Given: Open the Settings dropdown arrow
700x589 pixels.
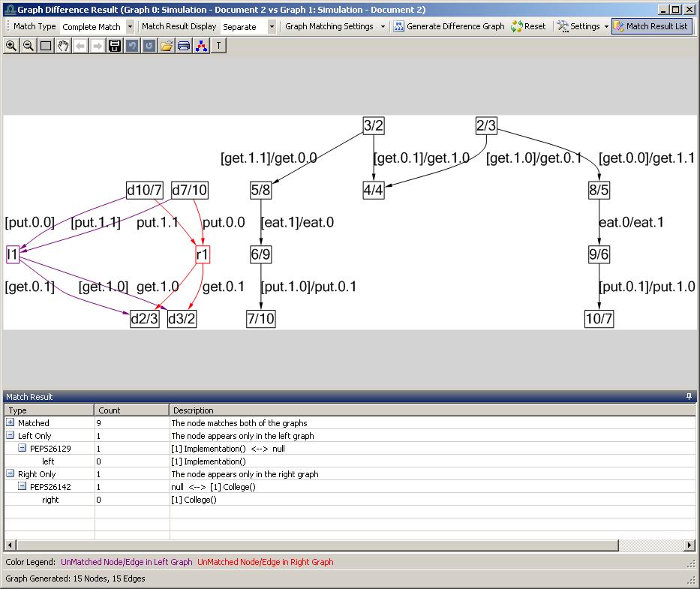Looking at the screenshot, I should click(x=606, y=26).
